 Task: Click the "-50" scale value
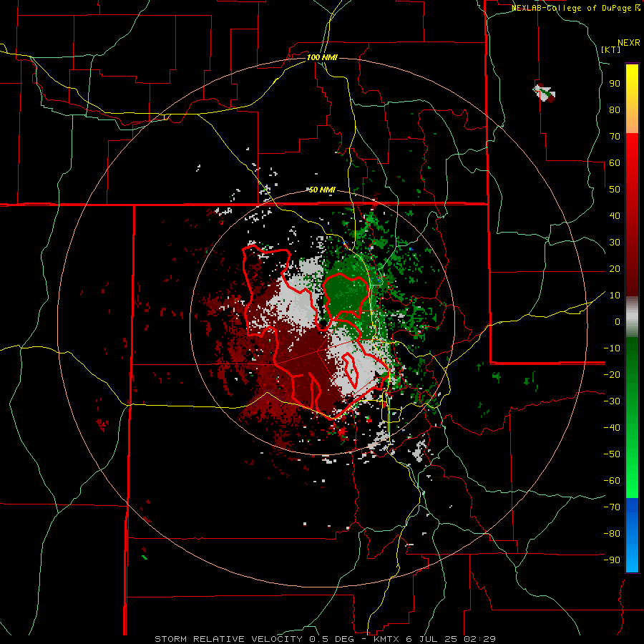click(612, 454)
